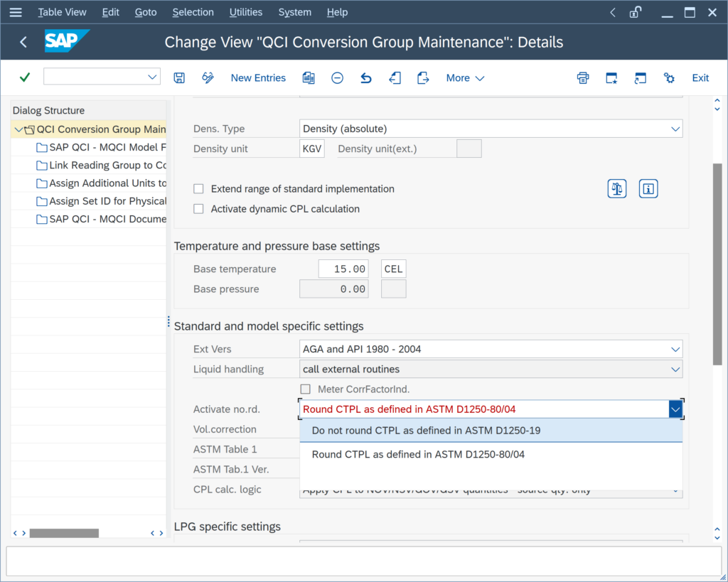Click the Vol.correction label
728x582 pixels.
225,429
